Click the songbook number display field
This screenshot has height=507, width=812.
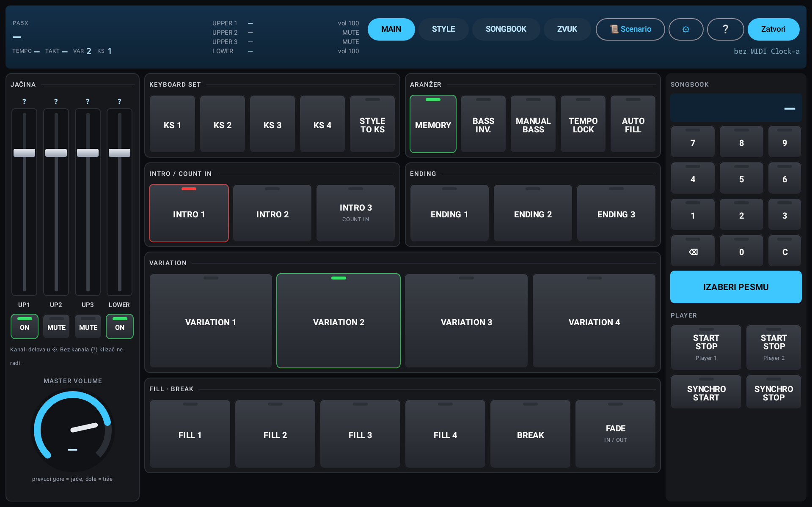(x=736, y=108)
